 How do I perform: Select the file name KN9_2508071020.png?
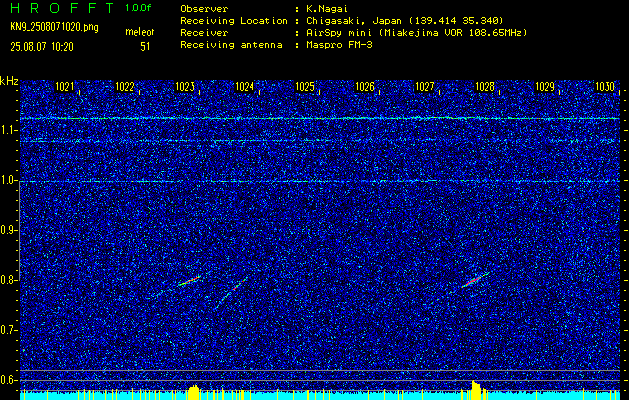tap(54, 28)
